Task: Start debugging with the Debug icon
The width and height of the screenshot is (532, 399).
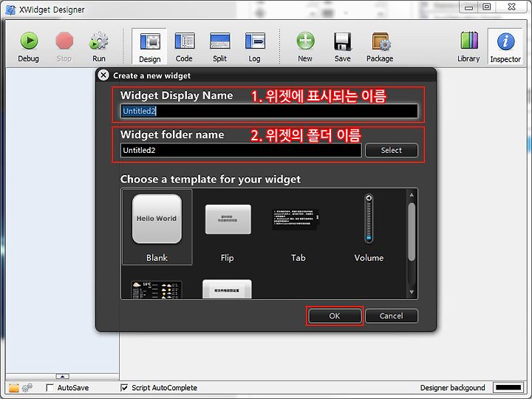Action: 29,47
